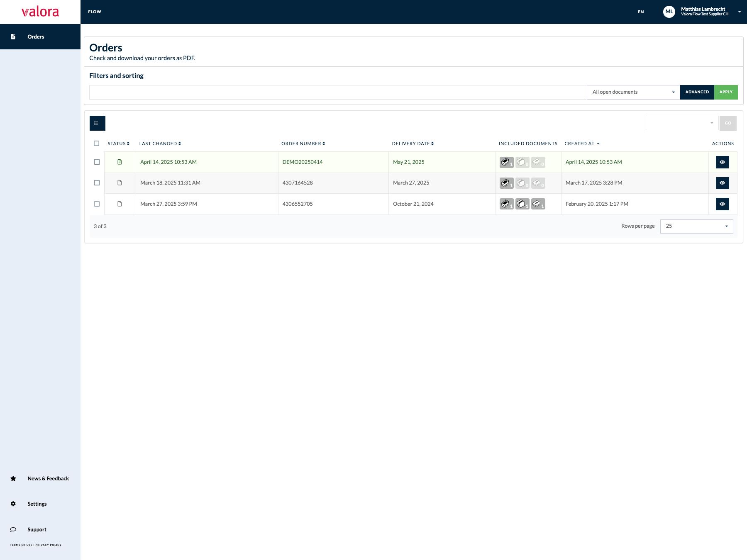The image size is (747, 560).
Task: View order DEMO20250414 with eye button
Action: click(x=722, y=162)
